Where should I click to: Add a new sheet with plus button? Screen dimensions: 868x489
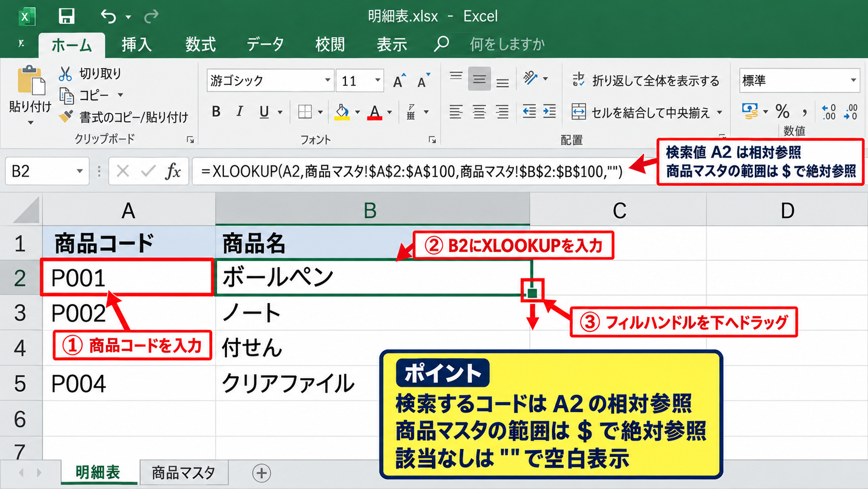point(262,473)
